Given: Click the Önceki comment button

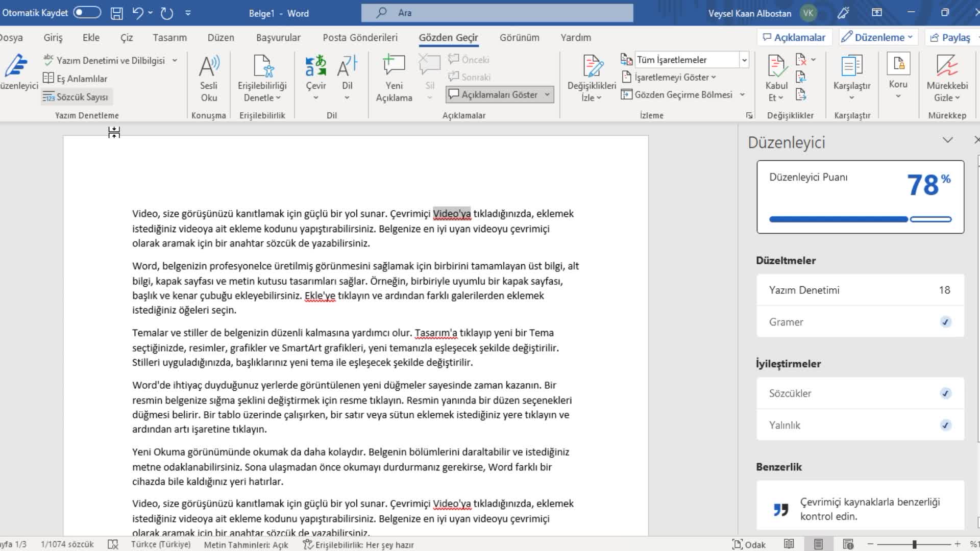Looking at the screenshot, I should pos(469,60).
